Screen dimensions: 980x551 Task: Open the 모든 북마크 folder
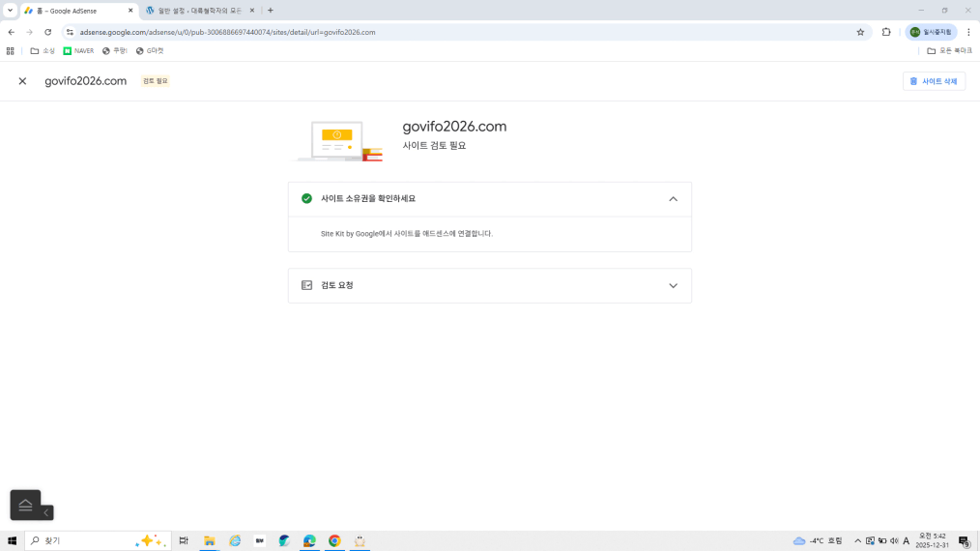[x=949, y=51]
